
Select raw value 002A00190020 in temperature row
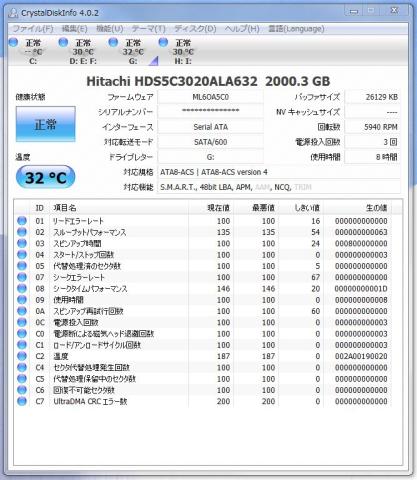pyautogui.click(x=361, y=356)
